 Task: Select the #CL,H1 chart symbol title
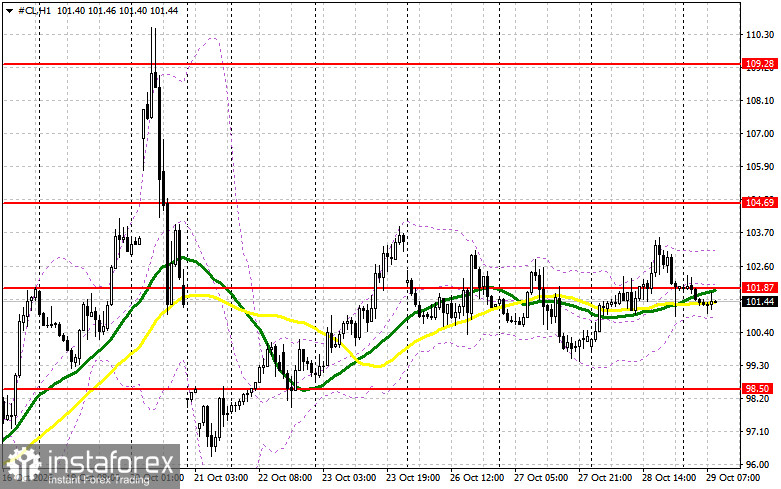click(34, 10)
